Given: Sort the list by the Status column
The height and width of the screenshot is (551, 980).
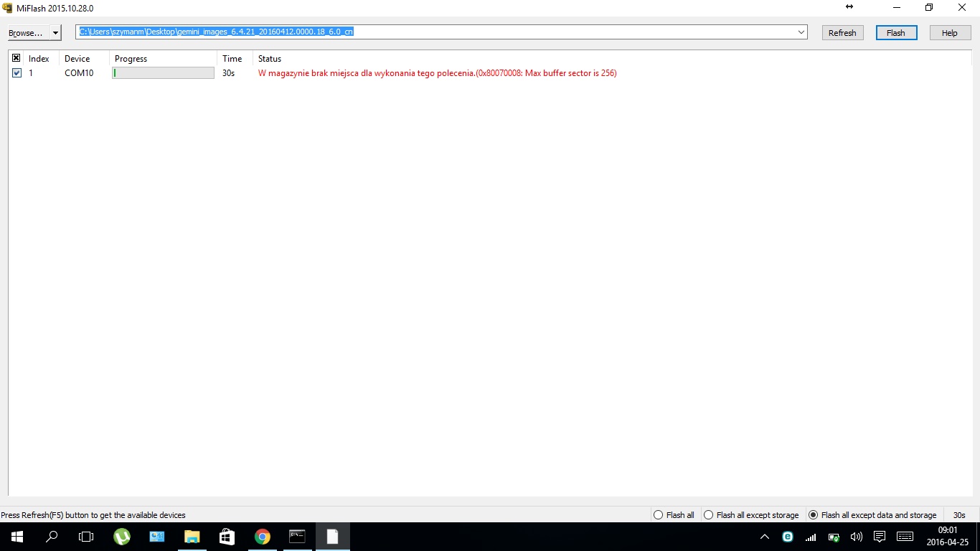Looking at the screenshot, I should [x=270, y=59].
